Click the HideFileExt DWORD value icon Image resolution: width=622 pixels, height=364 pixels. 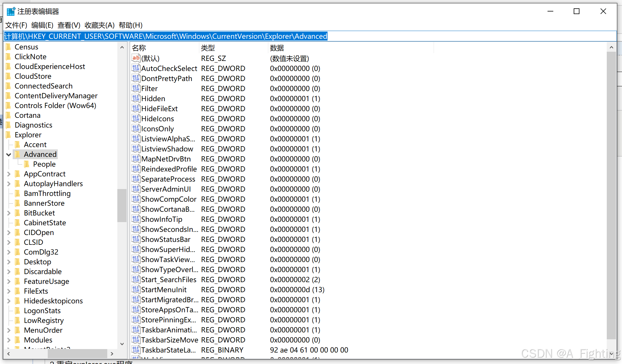136,109
